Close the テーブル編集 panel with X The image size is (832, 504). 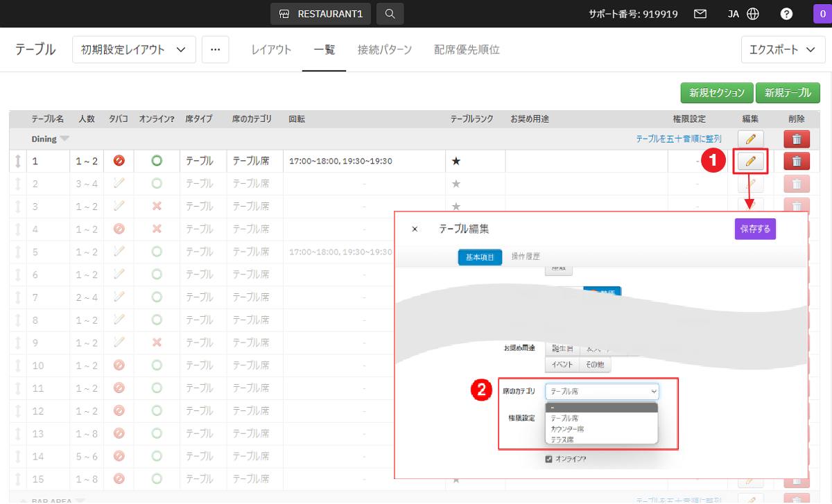coord(415,229)
